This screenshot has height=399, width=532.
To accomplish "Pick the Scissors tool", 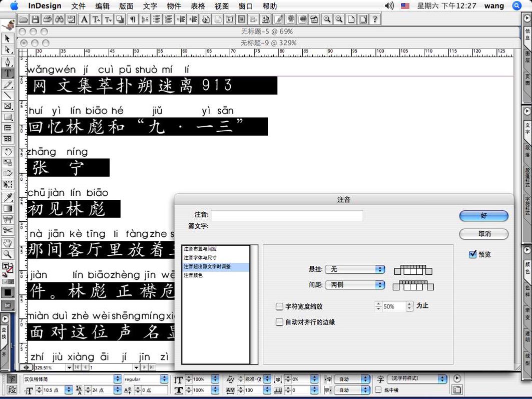I will pyautogui.click(x=8, y=230).
